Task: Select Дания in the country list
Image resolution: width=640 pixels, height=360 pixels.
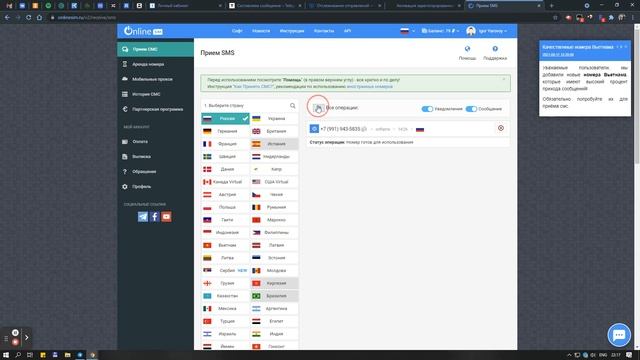Action: (x=225, y=169)
